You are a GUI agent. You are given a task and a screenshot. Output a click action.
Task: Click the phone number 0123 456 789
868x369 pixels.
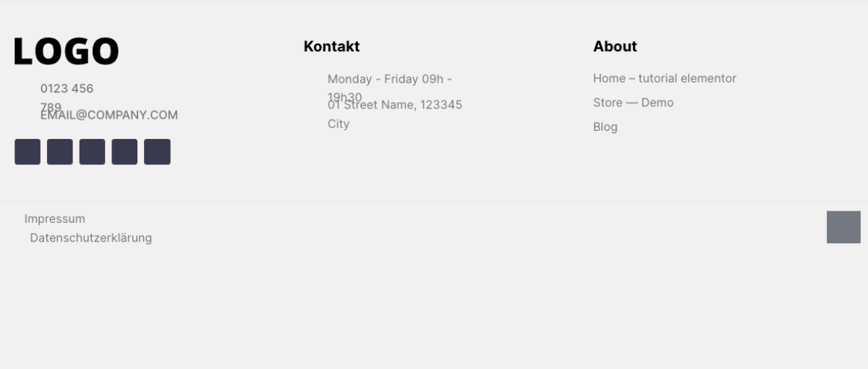[x=67, y=98]
